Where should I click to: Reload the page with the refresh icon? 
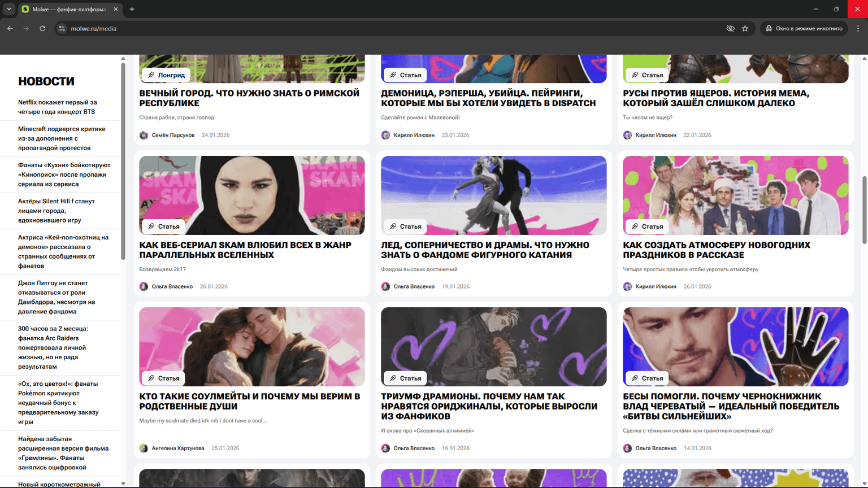point(42,28)
